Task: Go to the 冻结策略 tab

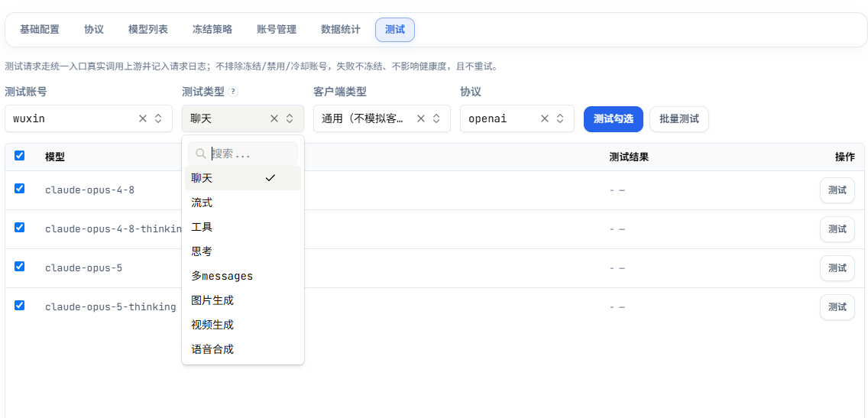Action: click(x=212, y=30)
